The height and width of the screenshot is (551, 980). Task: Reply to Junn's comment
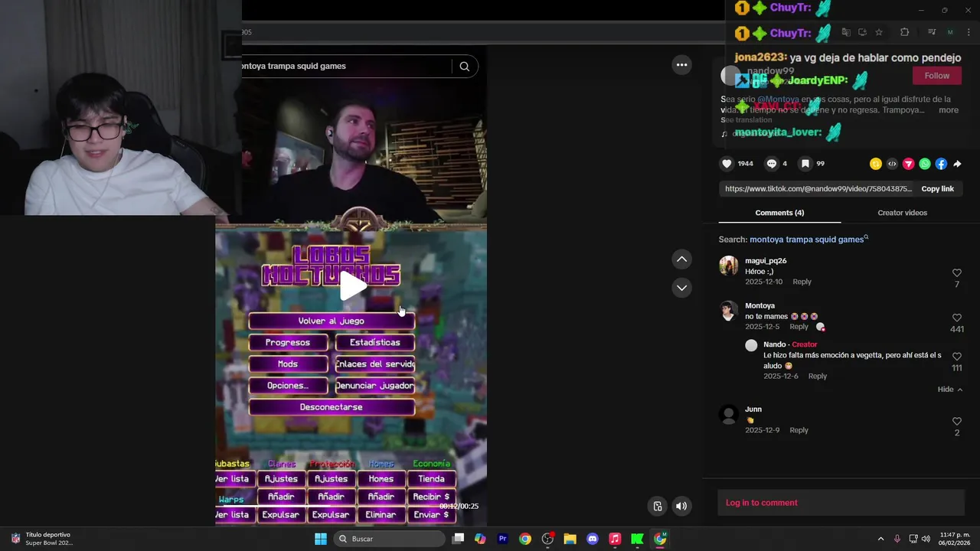click(x=799, y=430)
